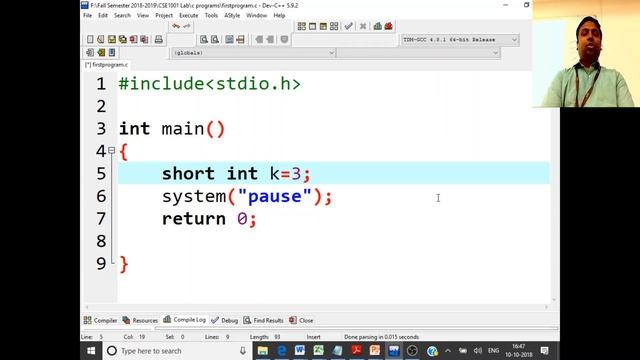Open the View menu
Viewport: 640px width, 360px height.
(x=143, y=16)
